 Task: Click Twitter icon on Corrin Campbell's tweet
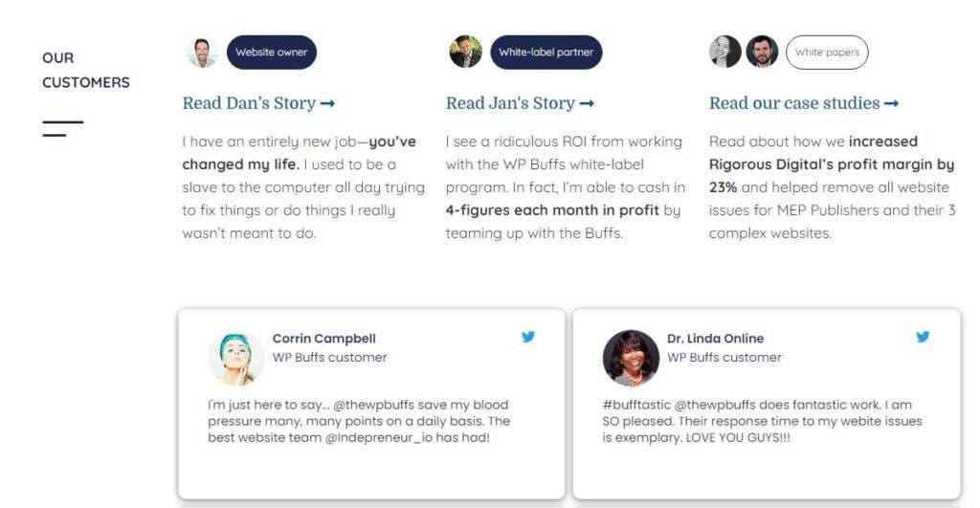pyautogui.click(x=528, y=337)
